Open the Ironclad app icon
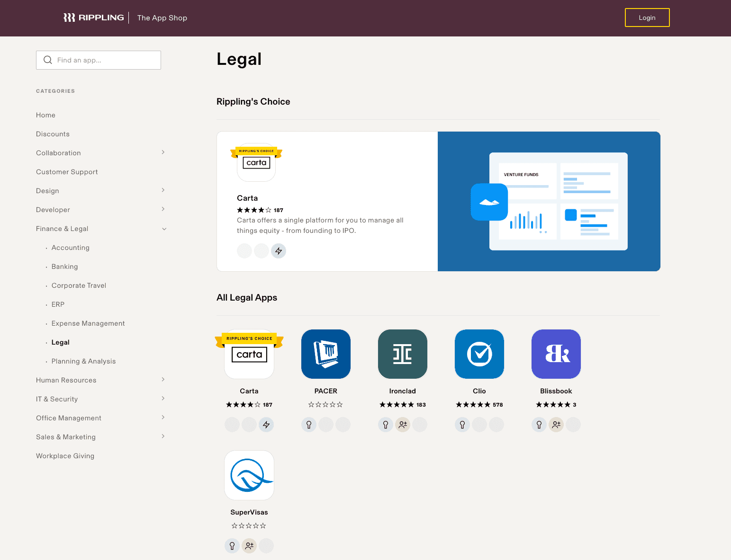The height and width of the screenshot is (560, 731). pos(403,354)
